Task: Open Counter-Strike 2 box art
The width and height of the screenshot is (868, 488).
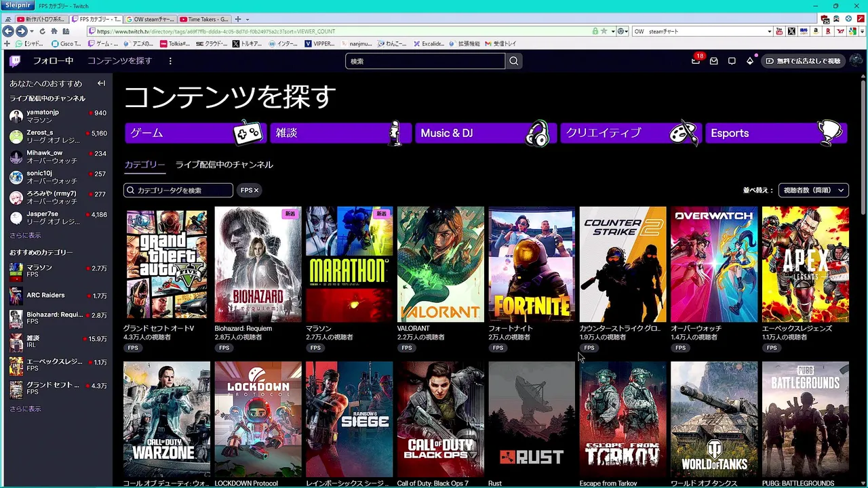Action: click(623, 264)
